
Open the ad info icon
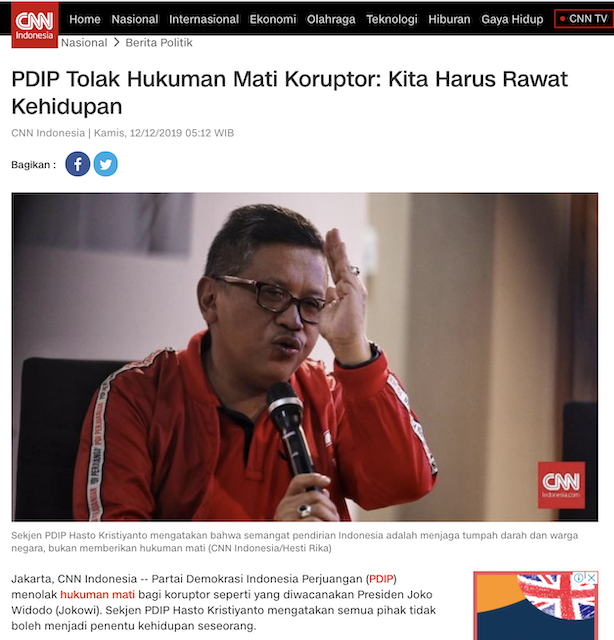click(x=579, y=578)
